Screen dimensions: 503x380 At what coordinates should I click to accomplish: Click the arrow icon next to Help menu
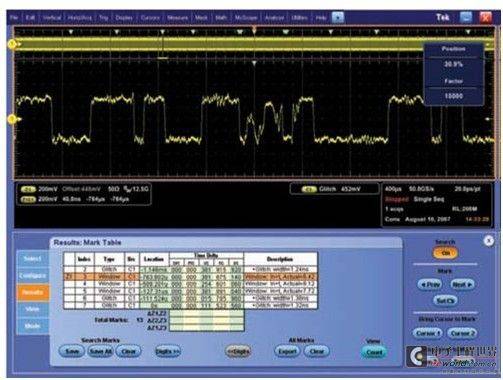tap(338, 17)
